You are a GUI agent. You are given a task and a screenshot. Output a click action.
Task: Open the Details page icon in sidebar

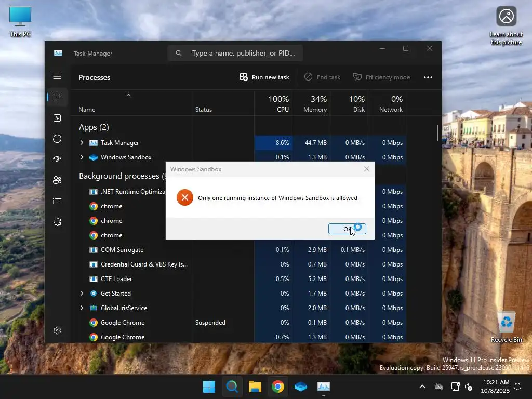pyautogui.click(x=57, y=201)
